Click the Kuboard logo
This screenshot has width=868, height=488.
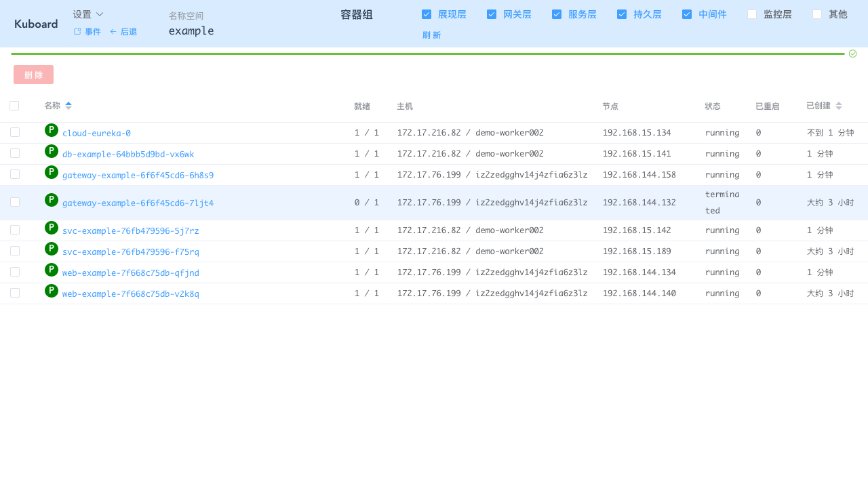tap(36, 24)
